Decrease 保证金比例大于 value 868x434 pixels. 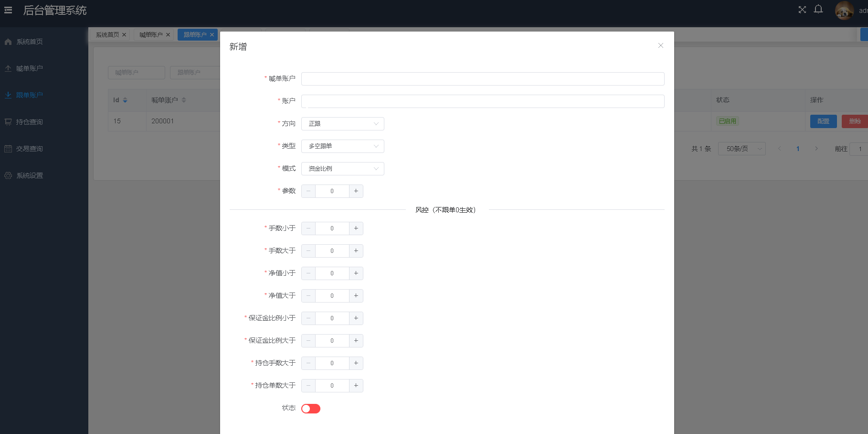[x=308, y=341]
